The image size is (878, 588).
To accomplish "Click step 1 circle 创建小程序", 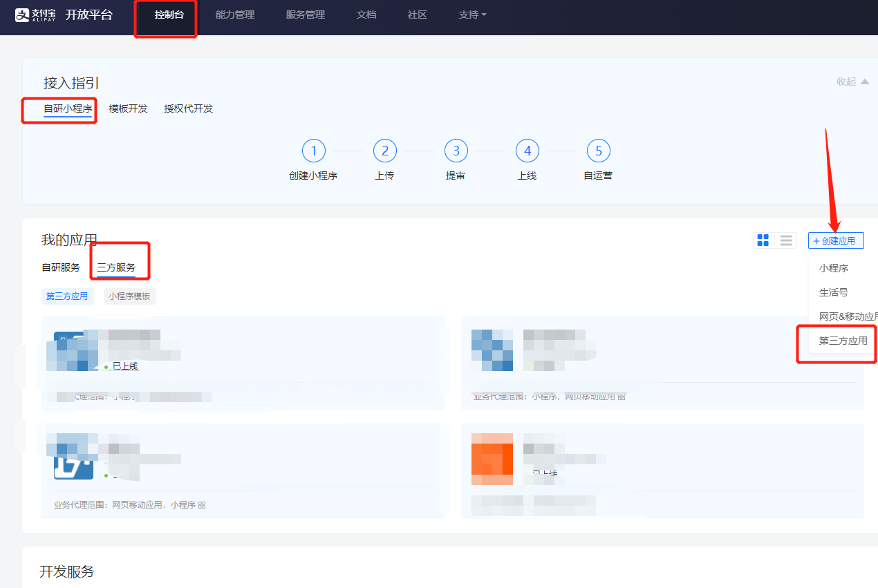I will pyautogui.click(x=314, y=151).
